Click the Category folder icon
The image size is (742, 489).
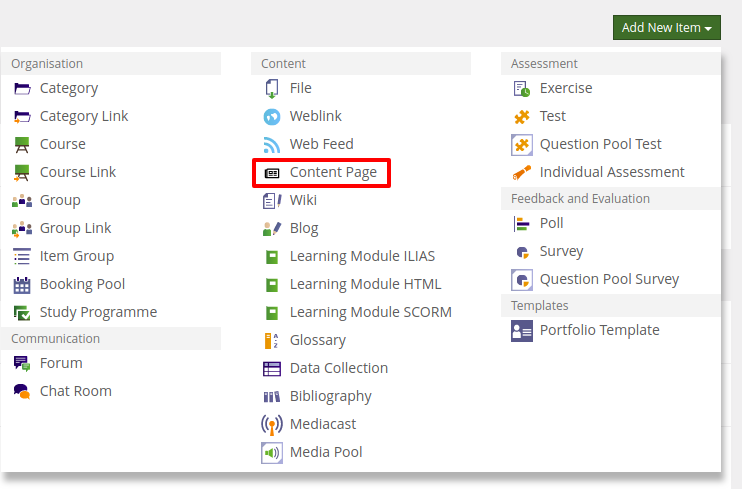point(22,88)
